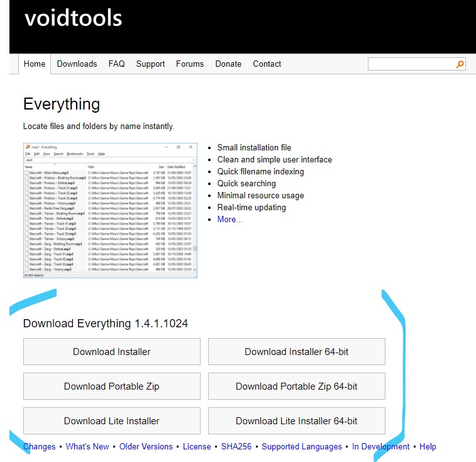Image resolution: width=476 pixels, height=462 pixels.
Task: Click the voidtools site logo
Action: (73, 19)
